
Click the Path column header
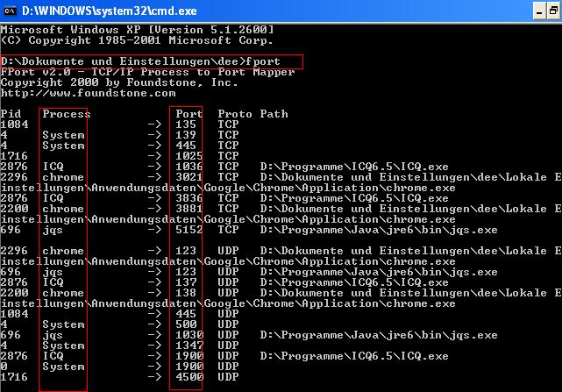(x=274, y=114)
